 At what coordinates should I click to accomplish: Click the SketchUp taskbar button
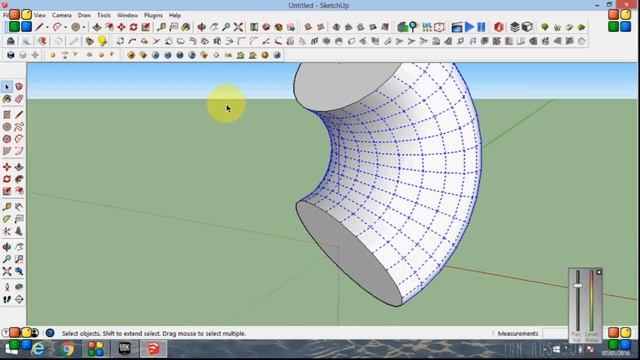[x=153, y=349]
